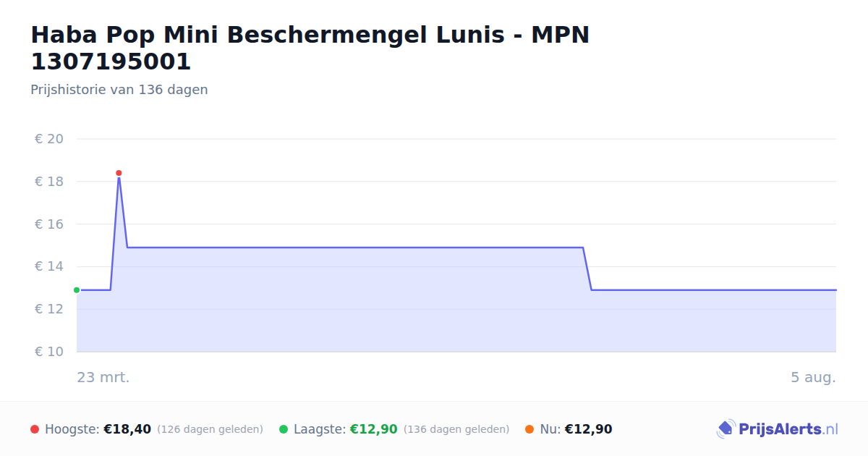Click the Laagste €12,90 price value

[x=373, y=429]
